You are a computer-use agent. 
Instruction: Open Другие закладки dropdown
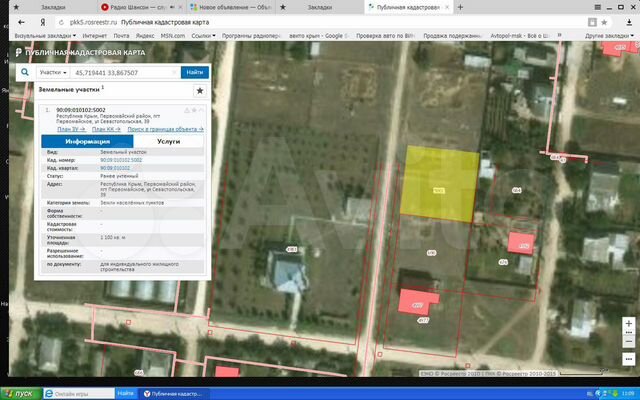click(x=609, y=36)
